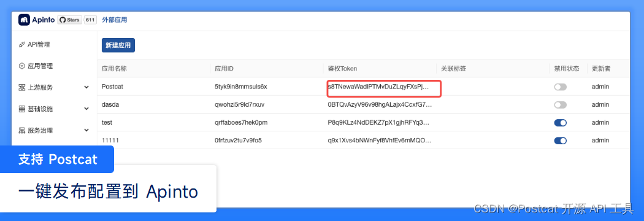Click admin updater in Postcat row
The image size is (644, 221).
600,87
